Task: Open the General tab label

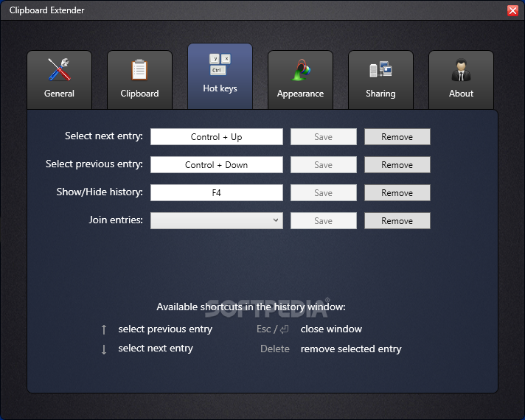Action: (59, 94)
